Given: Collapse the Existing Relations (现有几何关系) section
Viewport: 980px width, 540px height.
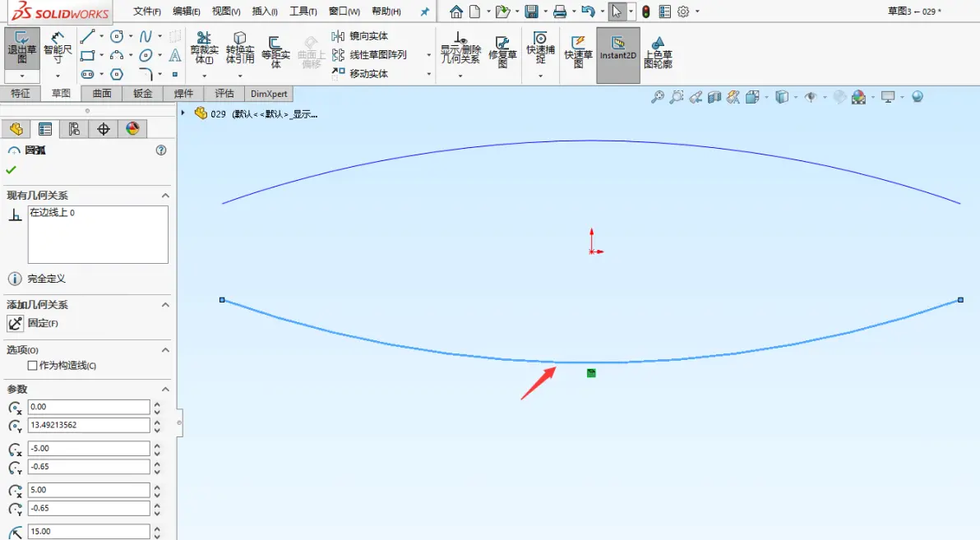Looking at the screenshot, I should [x=165, y=196].
